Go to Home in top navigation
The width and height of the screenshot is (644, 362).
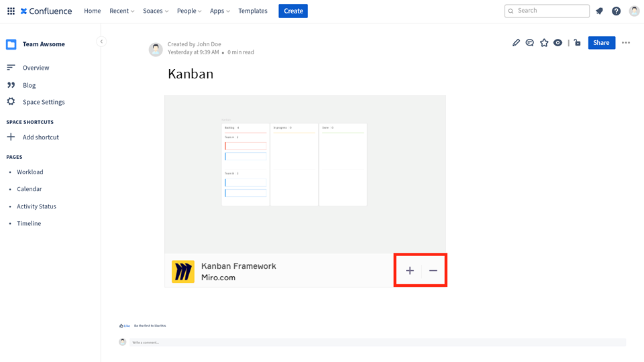[93, 11]
